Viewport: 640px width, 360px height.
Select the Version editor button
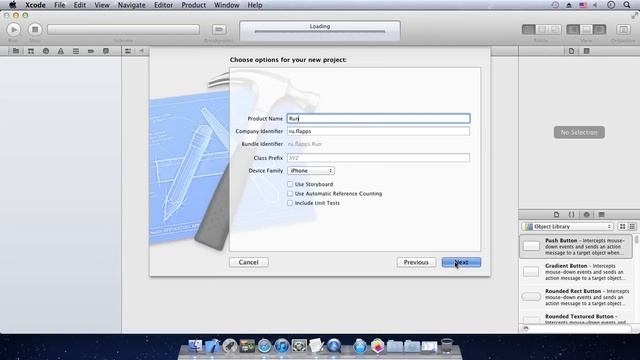(x=555, y=29)
